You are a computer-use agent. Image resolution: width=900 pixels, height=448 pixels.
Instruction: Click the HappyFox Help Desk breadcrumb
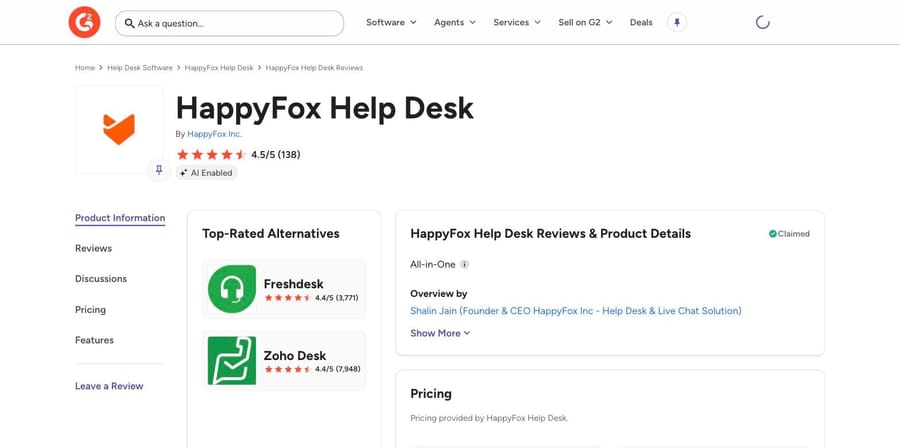pos(219,68)
